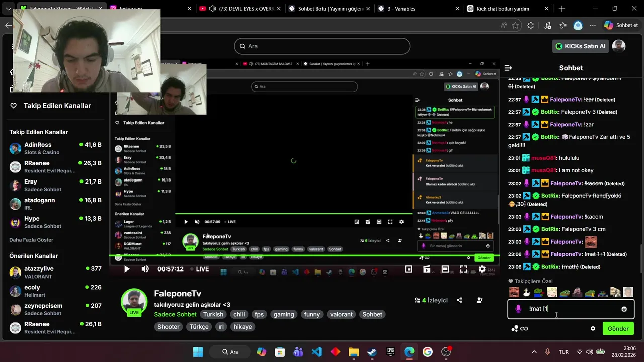The image size is (644, 362).
Task: Click the Sohbet et Copilot button
Action: pyautogui.click(x=621, y=25)
